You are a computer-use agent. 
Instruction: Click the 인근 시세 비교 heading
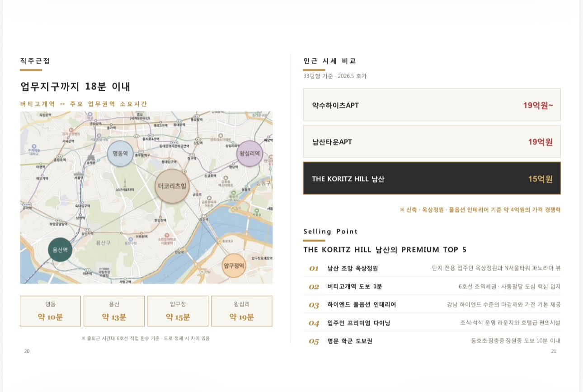click(330, 61)
